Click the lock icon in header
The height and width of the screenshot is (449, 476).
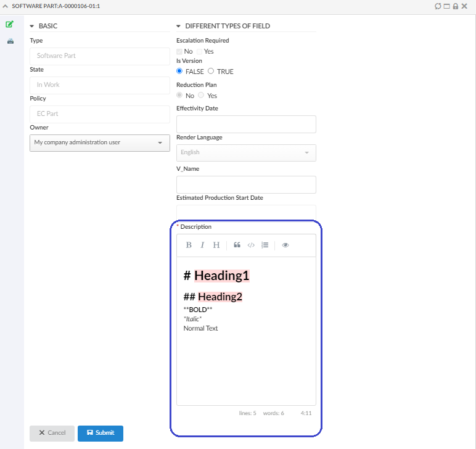[455, 6]
